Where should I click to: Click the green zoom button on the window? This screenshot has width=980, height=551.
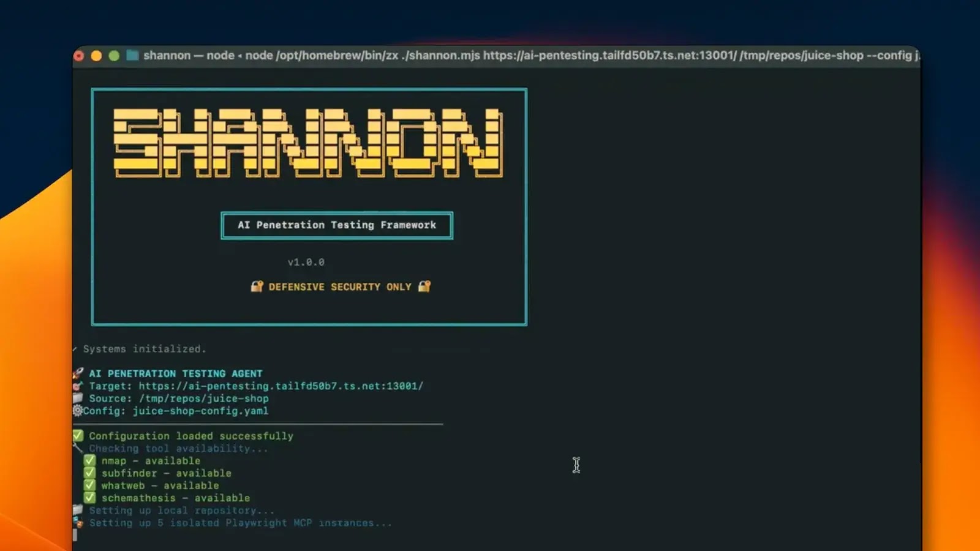[115, 55]
